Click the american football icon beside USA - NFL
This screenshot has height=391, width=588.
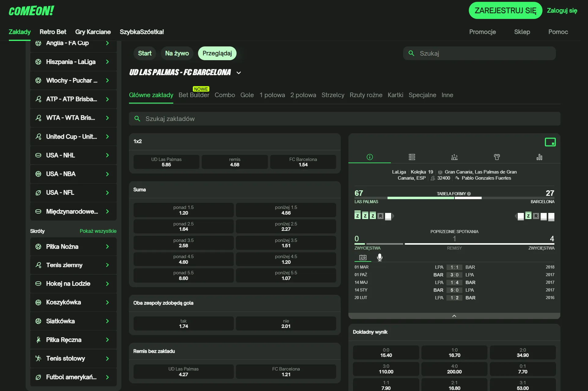point(38,193)
